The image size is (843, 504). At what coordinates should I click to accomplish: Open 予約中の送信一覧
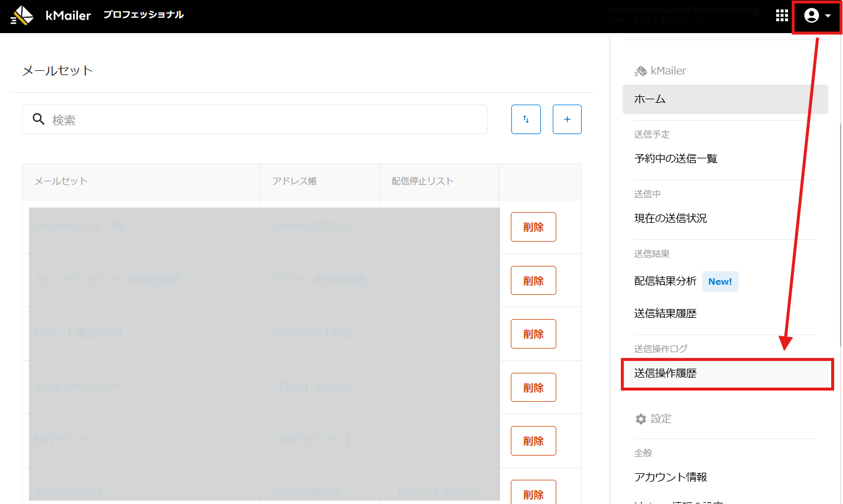pos(676,158)
